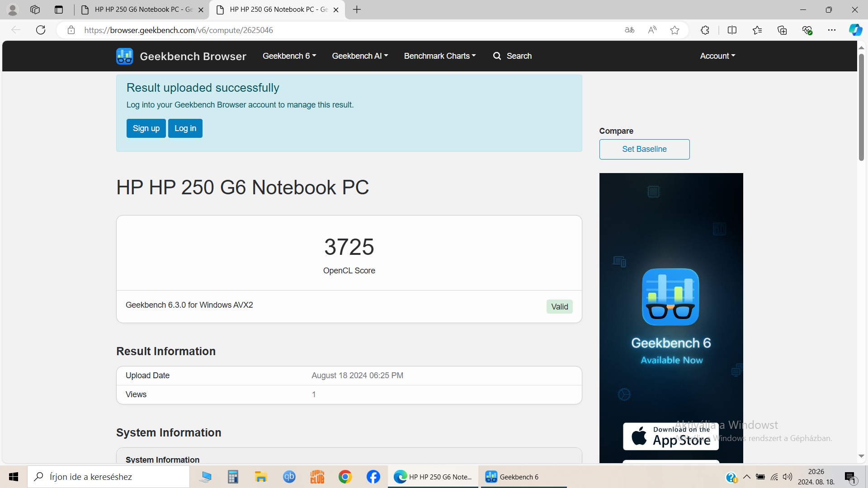
Task: Open Windows Start menu
Action: (14, 477)
